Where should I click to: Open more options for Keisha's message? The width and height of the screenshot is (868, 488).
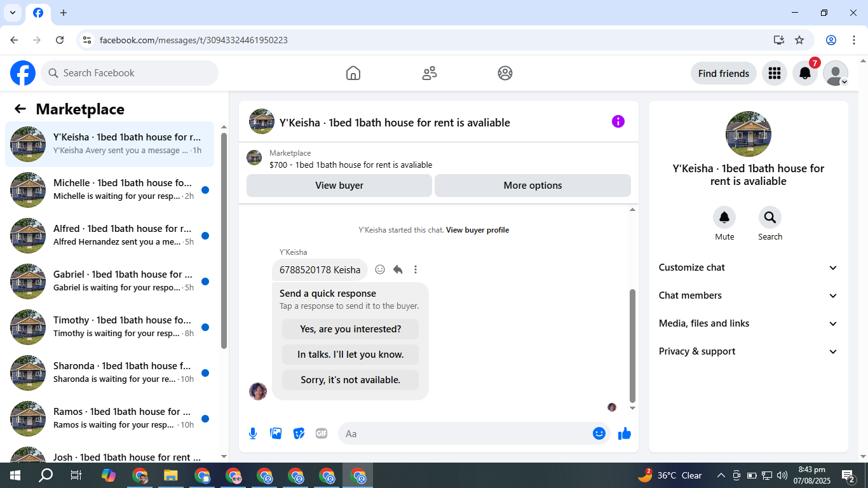pyautogui.click(x=416, y=269)
